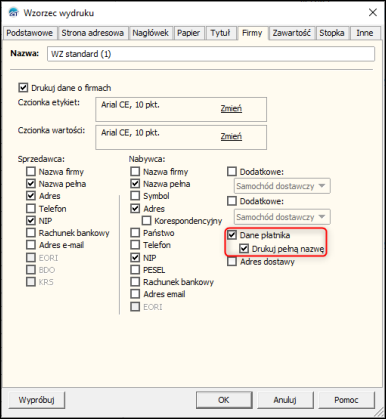The height and width of the screenshot is (419, 386).
Task: Enable Sprzedawca Nazwa firmy checkbox
Action: point(31,172)
